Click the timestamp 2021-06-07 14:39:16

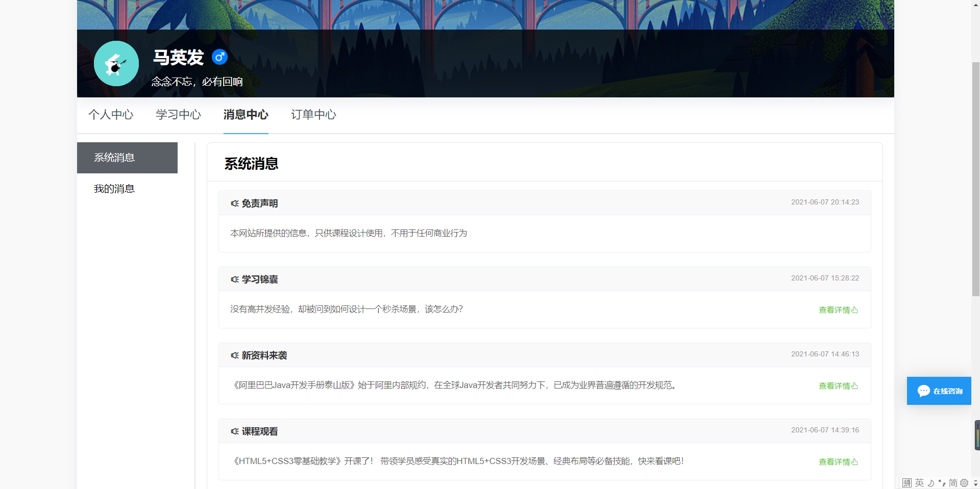pyautogui.click(x=825, y=430)
